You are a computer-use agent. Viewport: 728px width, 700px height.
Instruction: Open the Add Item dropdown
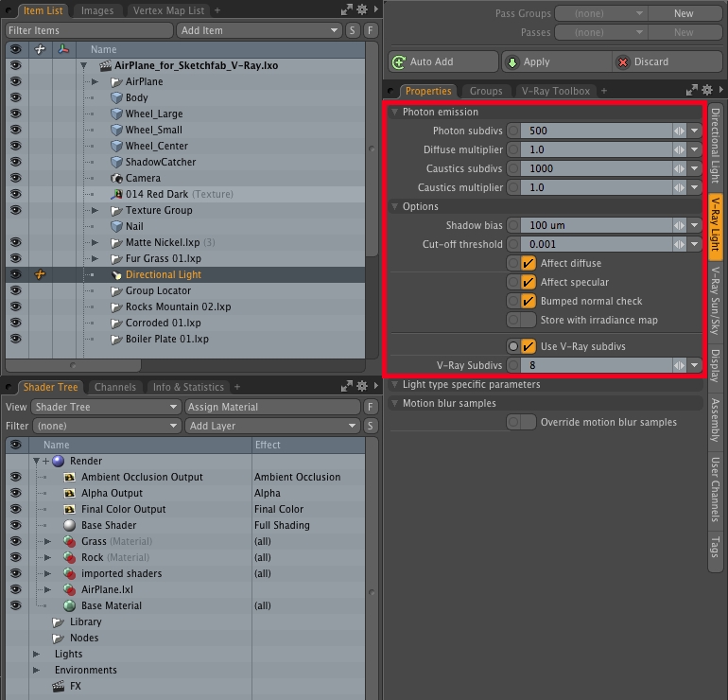coord(259,30)
